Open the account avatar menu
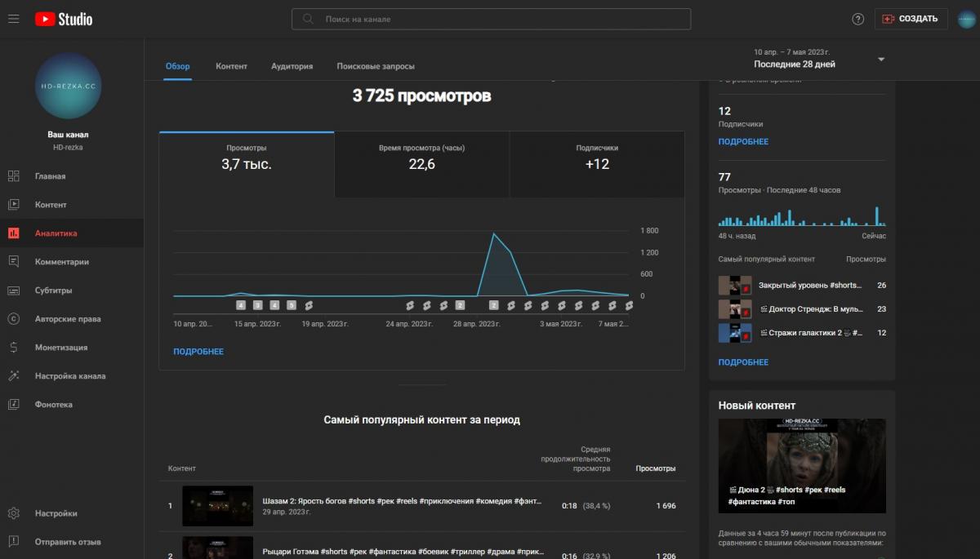Viewport: 980px width, 559px height. pos(966,19)
